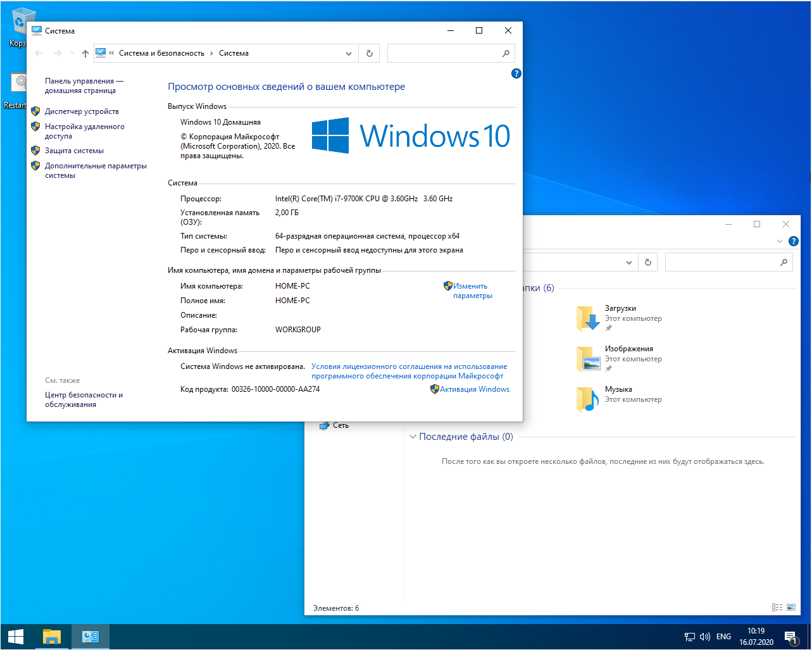Open Загрузки folder in Explorer window
812x650 pixels.
click(x=619, y=318)
